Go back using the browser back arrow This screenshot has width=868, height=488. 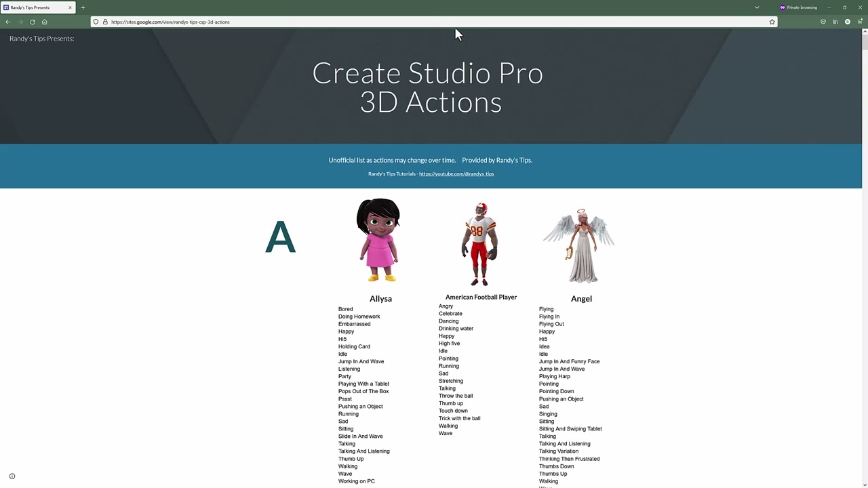tap(8, 22)
